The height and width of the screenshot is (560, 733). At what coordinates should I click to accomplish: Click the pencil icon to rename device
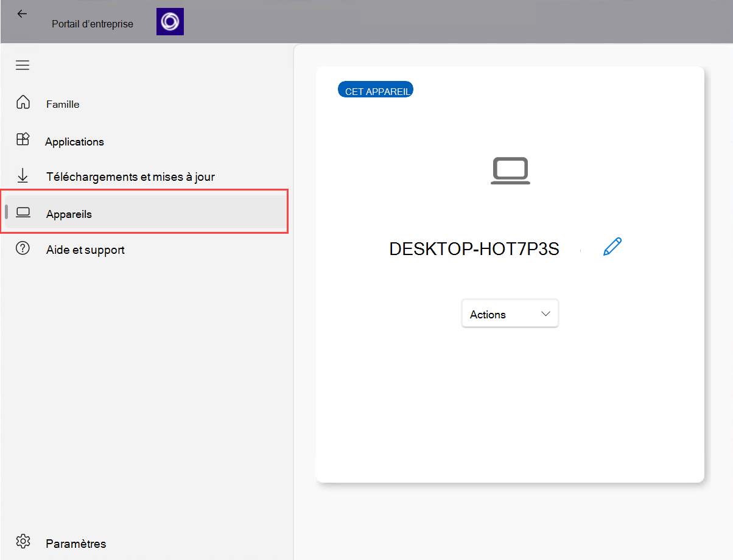pos(612,247)
